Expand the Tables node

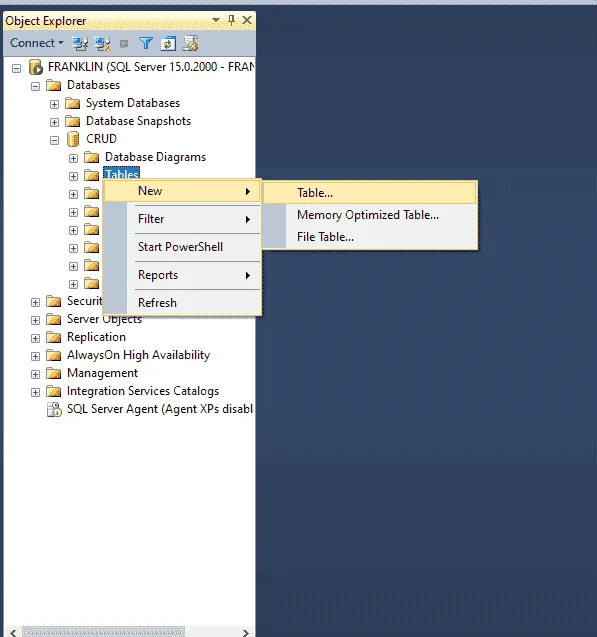pyautogui.click(x=73, y=176)
